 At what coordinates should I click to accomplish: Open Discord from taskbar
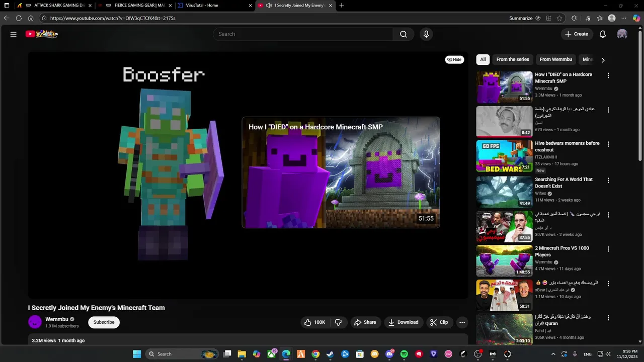coord(389,354)
